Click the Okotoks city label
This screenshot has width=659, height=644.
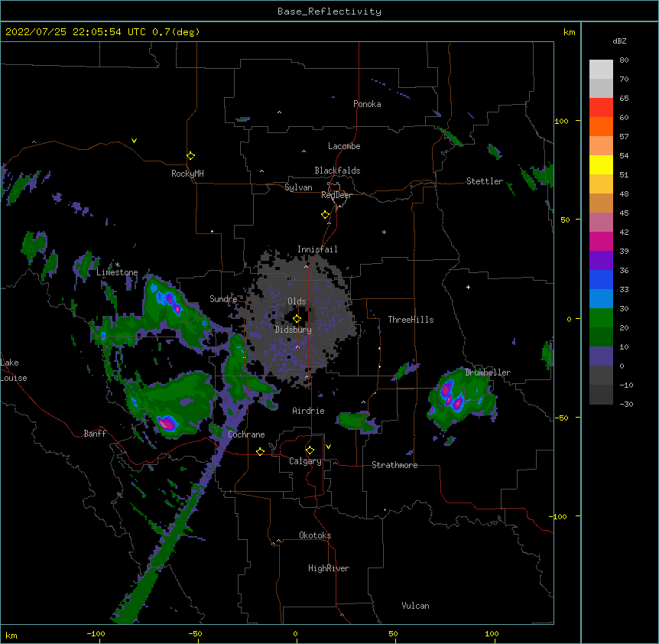tap(315, 535)
